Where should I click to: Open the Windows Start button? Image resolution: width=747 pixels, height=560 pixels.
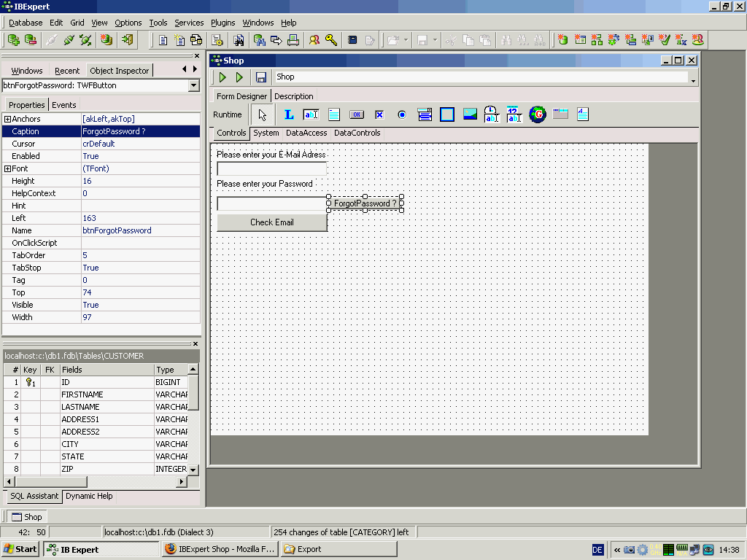[20, 550]
